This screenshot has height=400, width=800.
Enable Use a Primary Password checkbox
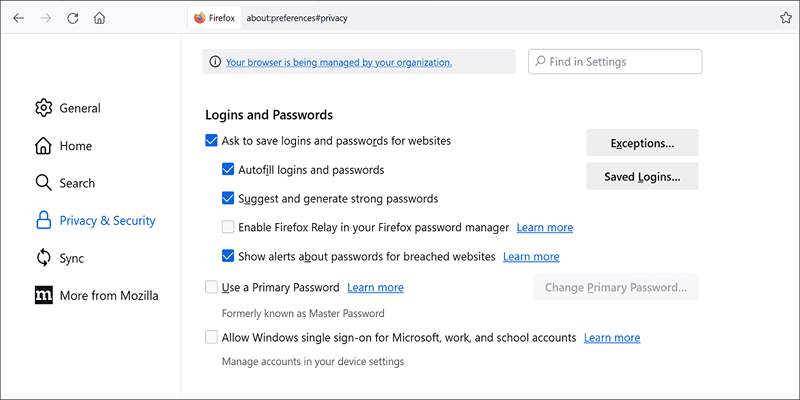(x=211, y=287)
